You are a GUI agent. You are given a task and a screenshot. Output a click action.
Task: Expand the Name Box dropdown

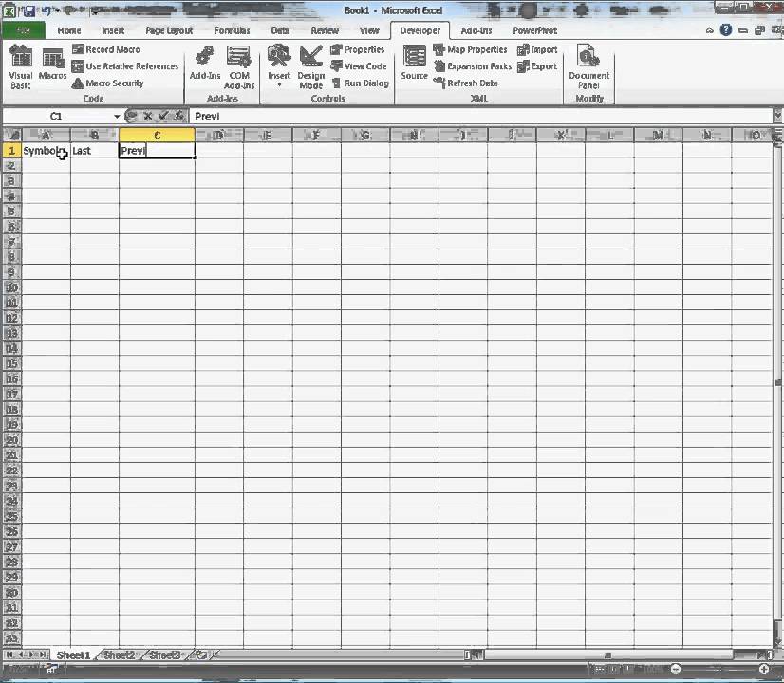[117, 117]
